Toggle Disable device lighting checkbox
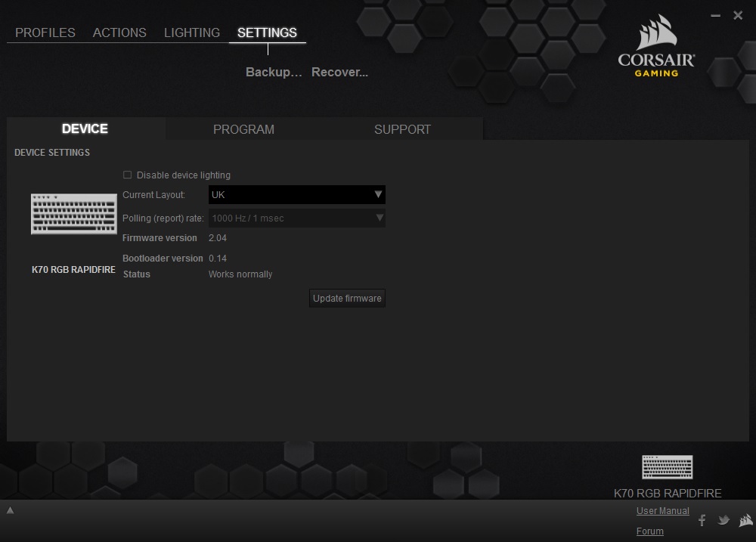 click(x=127, y=175)
